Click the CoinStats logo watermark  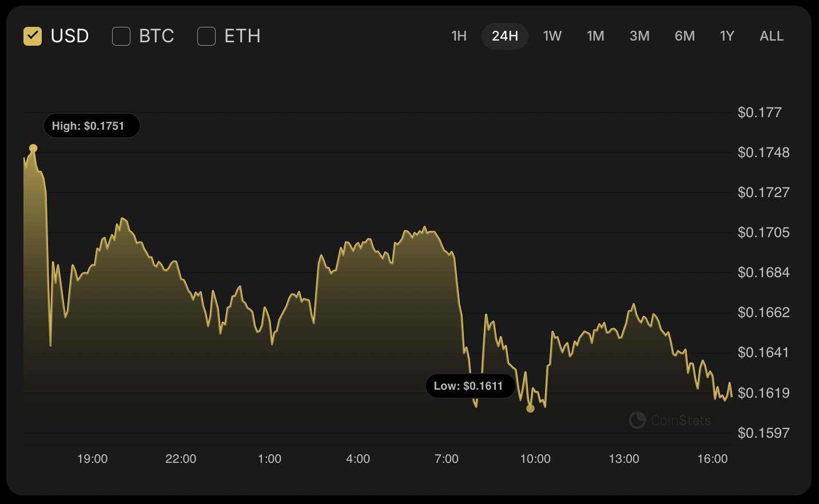[669, 420]
